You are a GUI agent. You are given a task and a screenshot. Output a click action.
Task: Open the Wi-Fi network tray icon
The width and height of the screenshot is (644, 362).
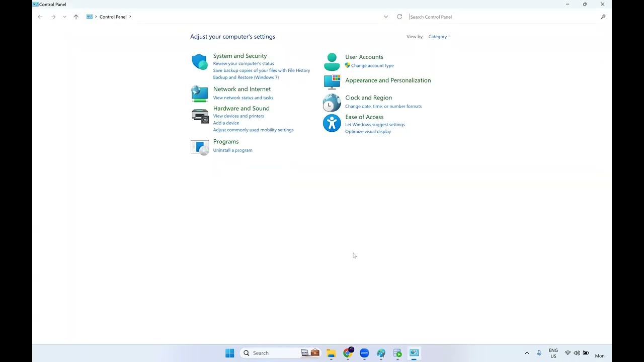(x=568, y=353)
